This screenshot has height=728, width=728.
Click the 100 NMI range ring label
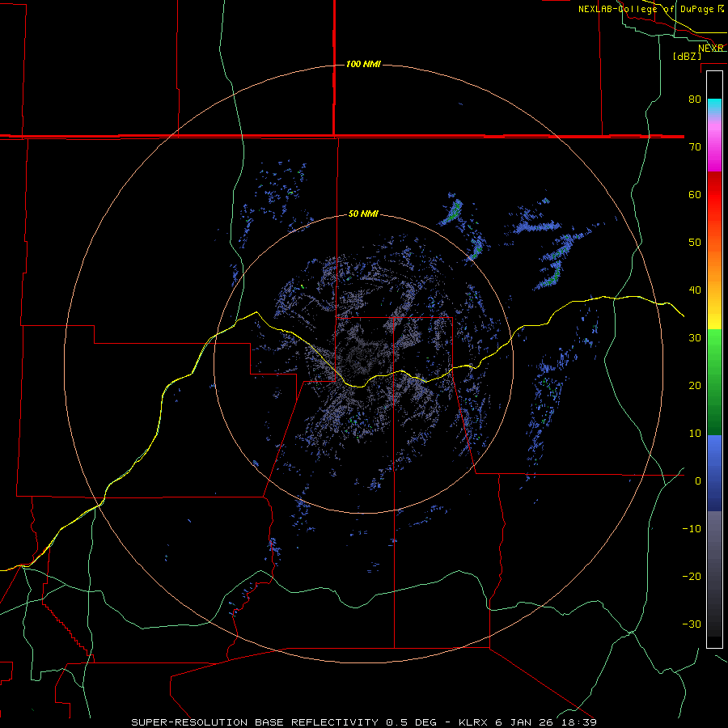point(363,64)
